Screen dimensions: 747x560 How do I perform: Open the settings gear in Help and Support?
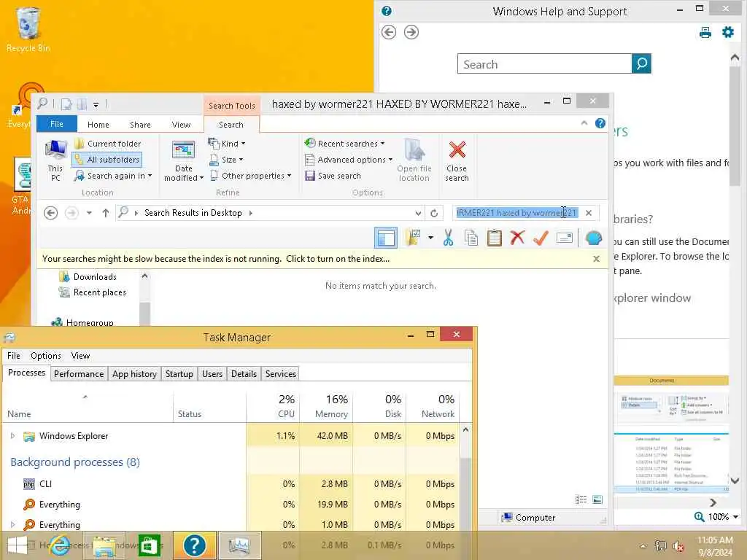pyautogui.click(x=727, y=32)
